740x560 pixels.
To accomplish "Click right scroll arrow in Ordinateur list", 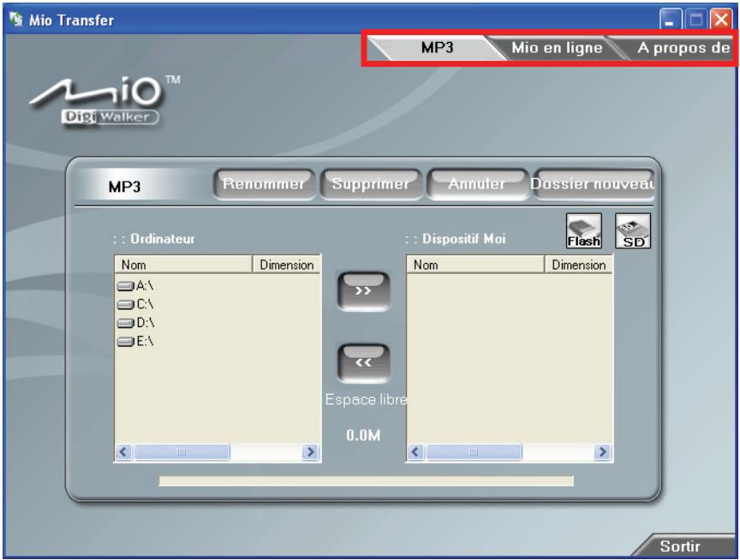I will [x=311, y=452].
